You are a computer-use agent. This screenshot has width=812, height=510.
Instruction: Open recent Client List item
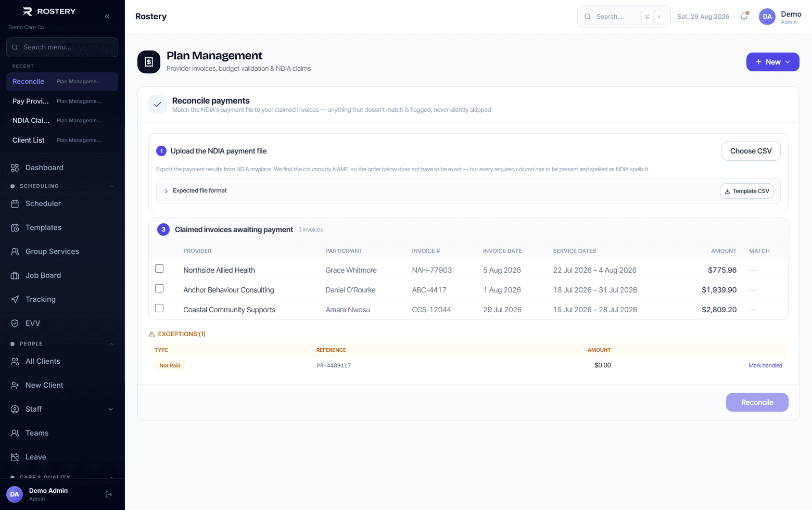pyautogui.click(x=62, y=140)
